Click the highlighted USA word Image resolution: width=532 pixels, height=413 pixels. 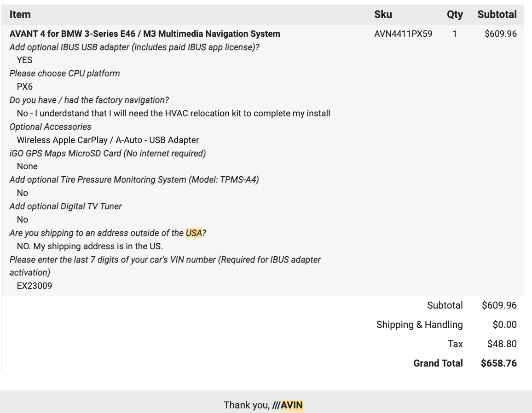[194, 233]
